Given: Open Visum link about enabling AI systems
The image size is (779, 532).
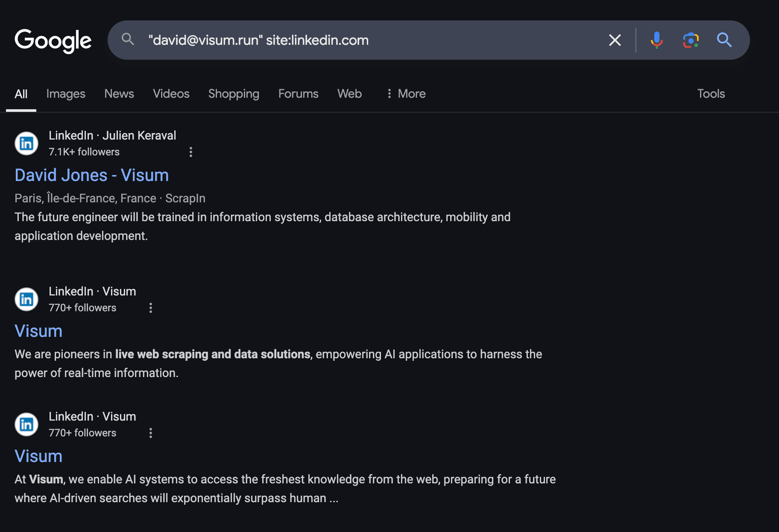Looking at the screenshot, I should point(39,456).
